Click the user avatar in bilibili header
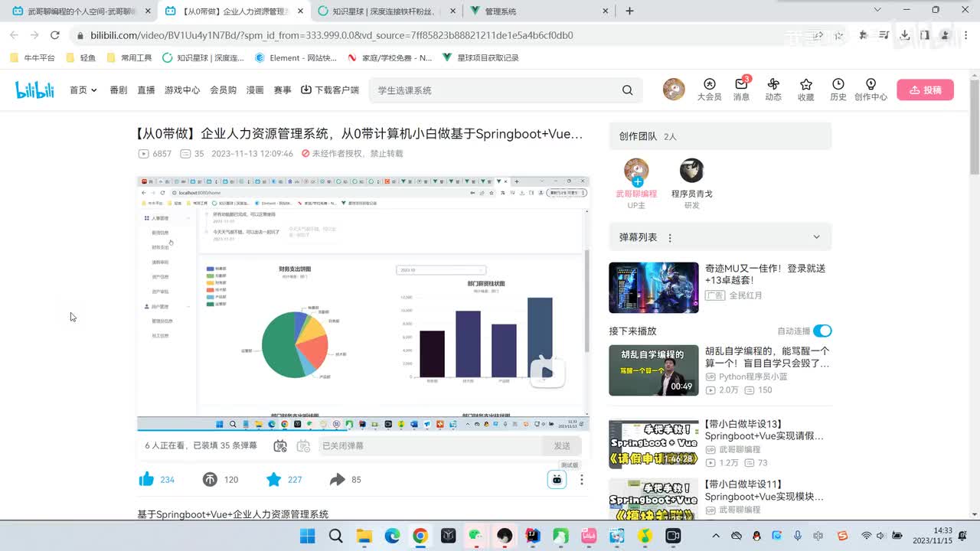 click(x=674, y=90)
